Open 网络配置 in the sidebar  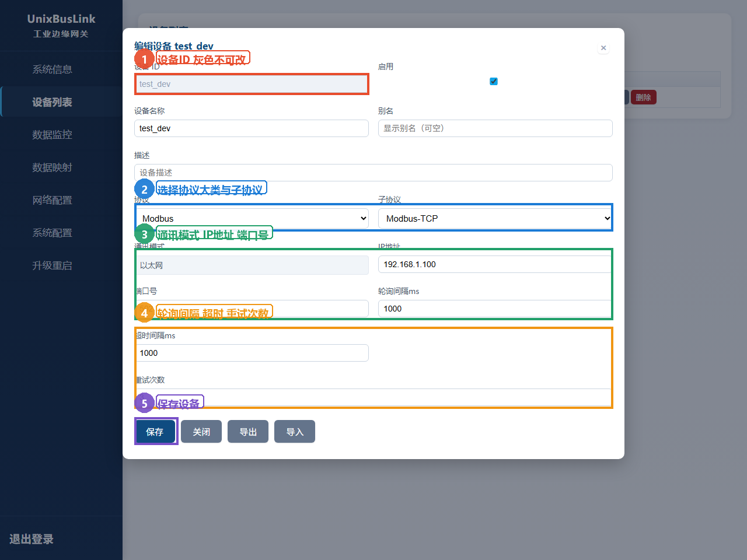53,200
